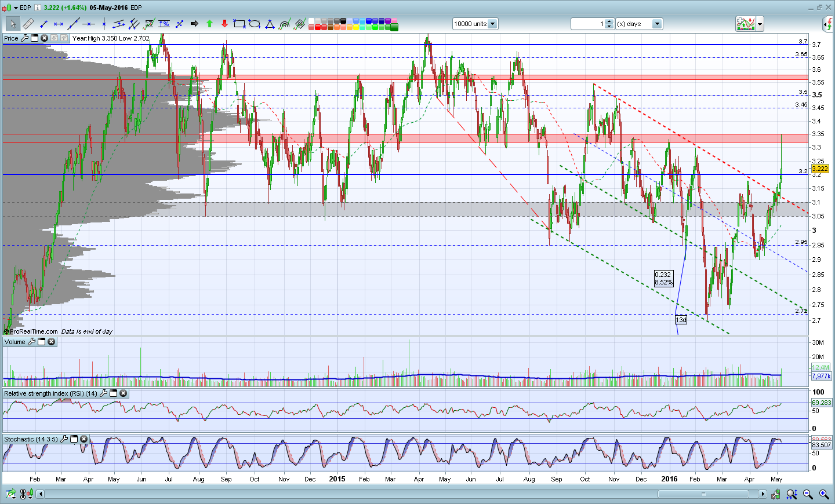Select the ruler measurement tool
Image resolution: width=835 pixels, height=504 pixels.
click(x=28, y=24)
